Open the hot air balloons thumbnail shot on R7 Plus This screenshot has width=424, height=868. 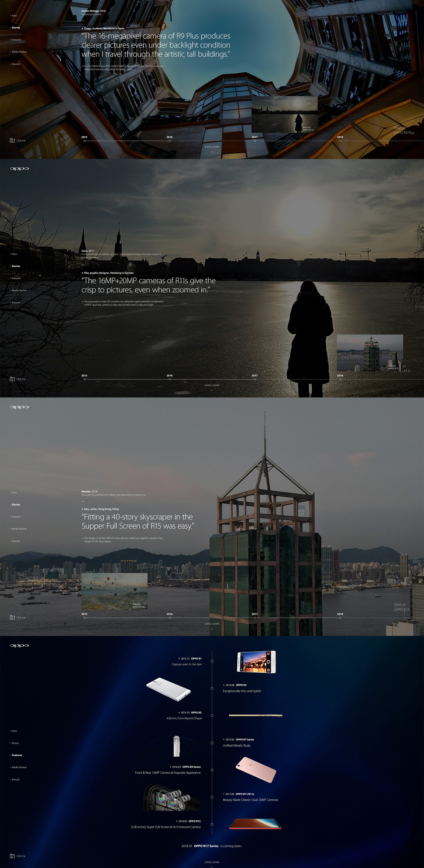[x=114, y=591]
